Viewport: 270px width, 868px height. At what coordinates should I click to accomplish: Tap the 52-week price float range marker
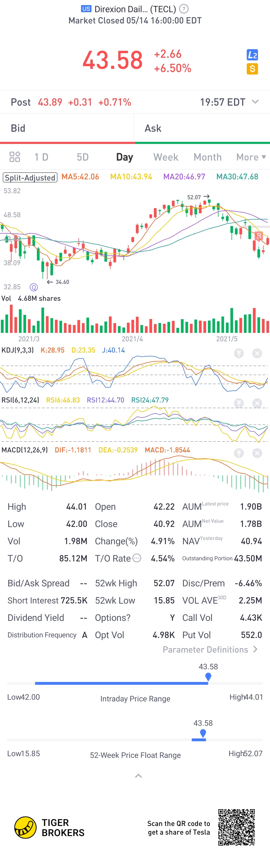[203, 733]
